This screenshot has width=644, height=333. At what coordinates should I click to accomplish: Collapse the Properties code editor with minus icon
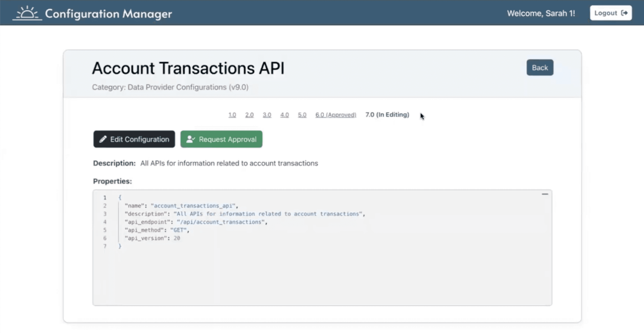point(545,194)
